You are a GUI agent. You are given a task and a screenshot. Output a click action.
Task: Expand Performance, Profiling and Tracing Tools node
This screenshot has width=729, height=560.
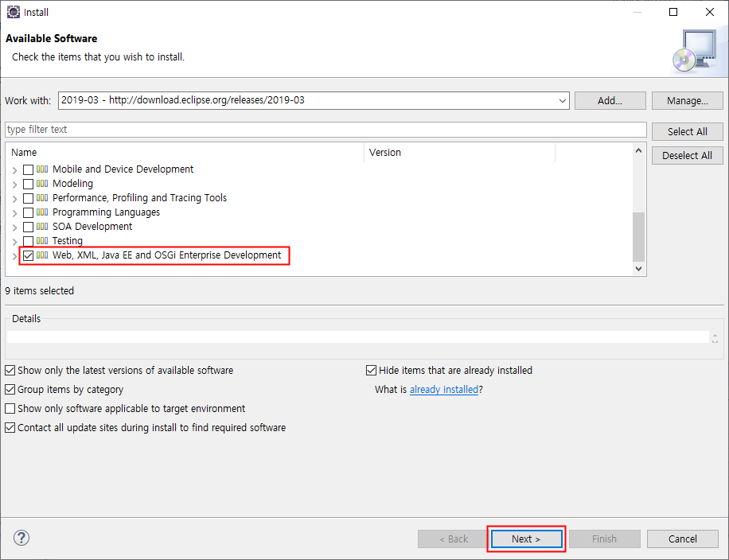coord(15,199)
